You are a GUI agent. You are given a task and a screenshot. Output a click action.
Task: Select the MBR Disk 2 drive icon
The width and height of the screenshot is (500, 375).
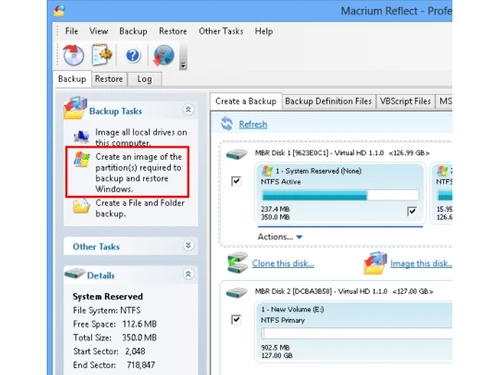(236, 292)
